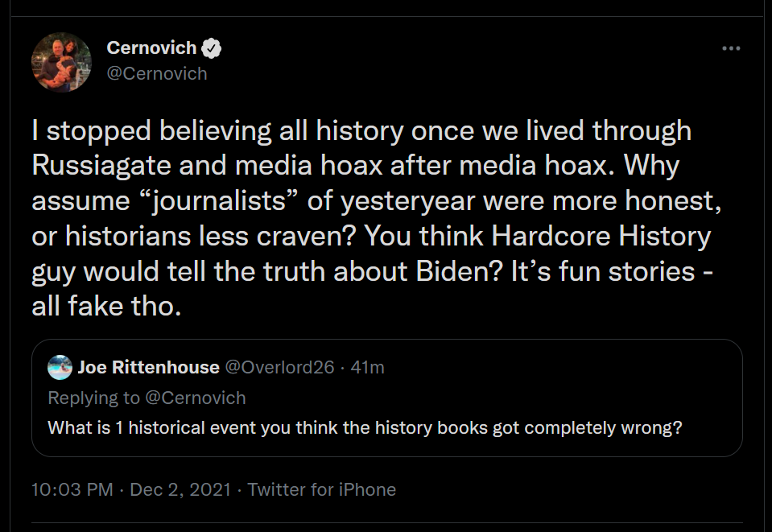The height and width of the screenshot is (532, 772).
Task: Click the bold Cernovich display name
Action: pos(151,48)
